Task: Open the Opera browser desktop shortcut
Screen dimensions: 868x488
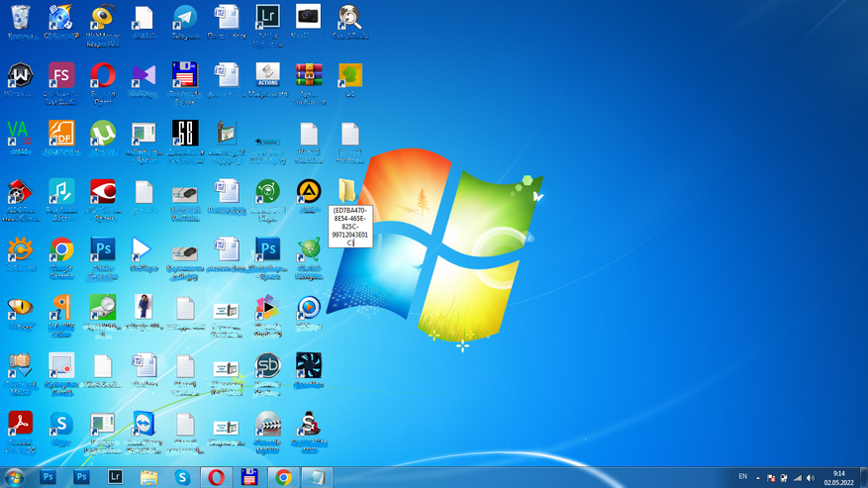Action: 103,76
